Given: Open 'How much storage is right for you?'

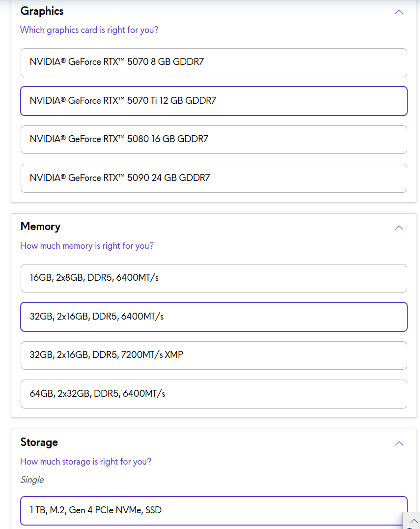Looking at the screenshot, I should coord(85,462).
